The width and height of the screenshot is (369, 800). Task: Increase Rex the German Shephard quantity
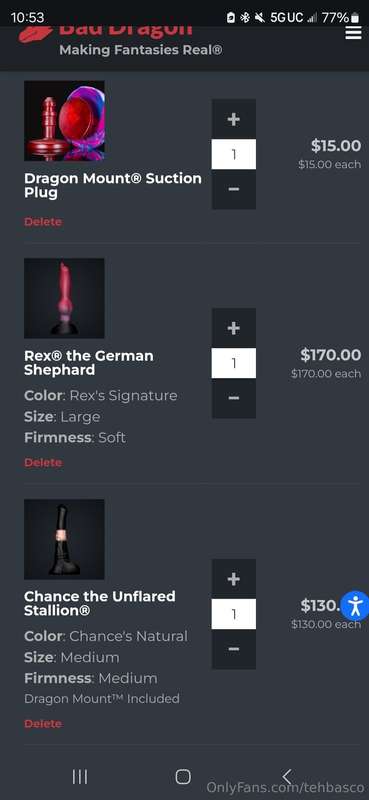(234, 328)
